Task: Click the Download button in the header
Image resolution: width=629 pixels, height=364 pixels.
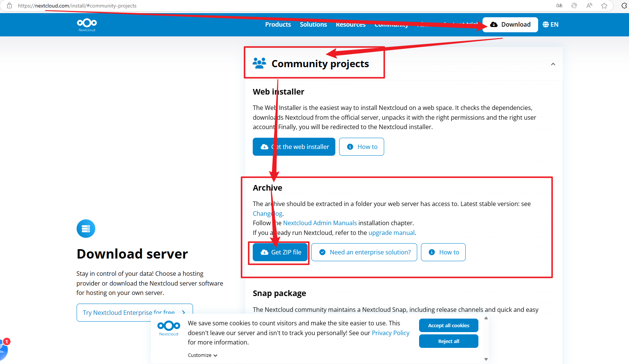Action: coord(510,25)
